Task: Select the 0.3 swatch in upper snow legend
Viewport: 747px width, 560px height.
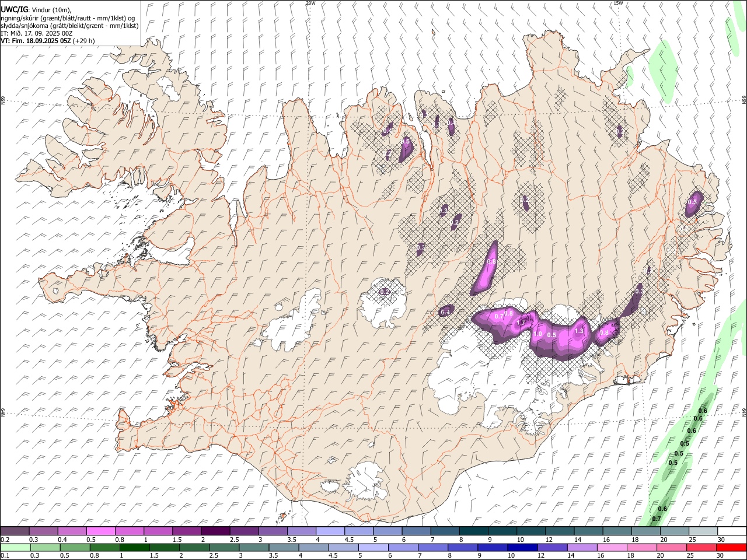Action: tap(44, 531)
